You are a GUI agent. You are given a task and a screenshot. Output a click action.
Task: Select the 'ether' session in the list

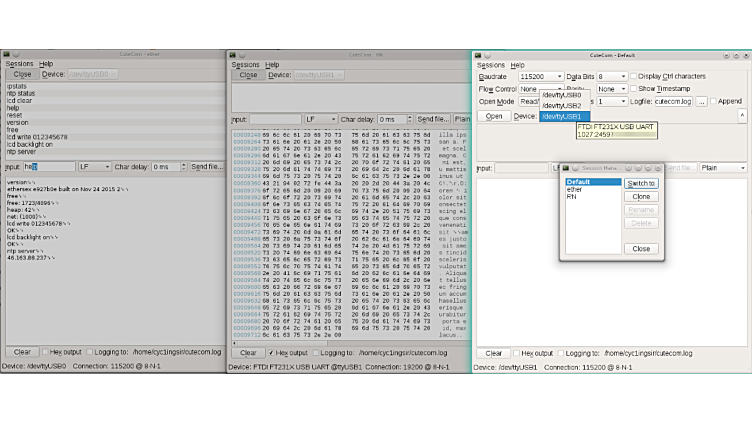574,190
